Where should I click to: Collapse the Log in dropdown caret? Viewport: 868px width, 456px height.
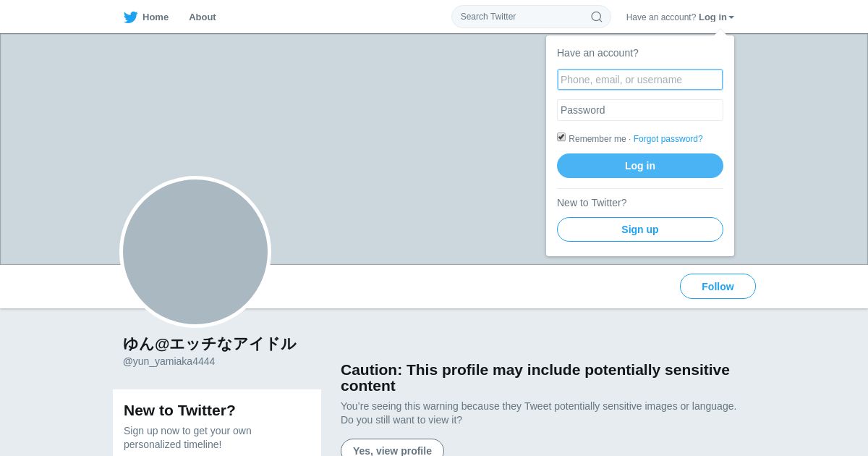(731, 17)
